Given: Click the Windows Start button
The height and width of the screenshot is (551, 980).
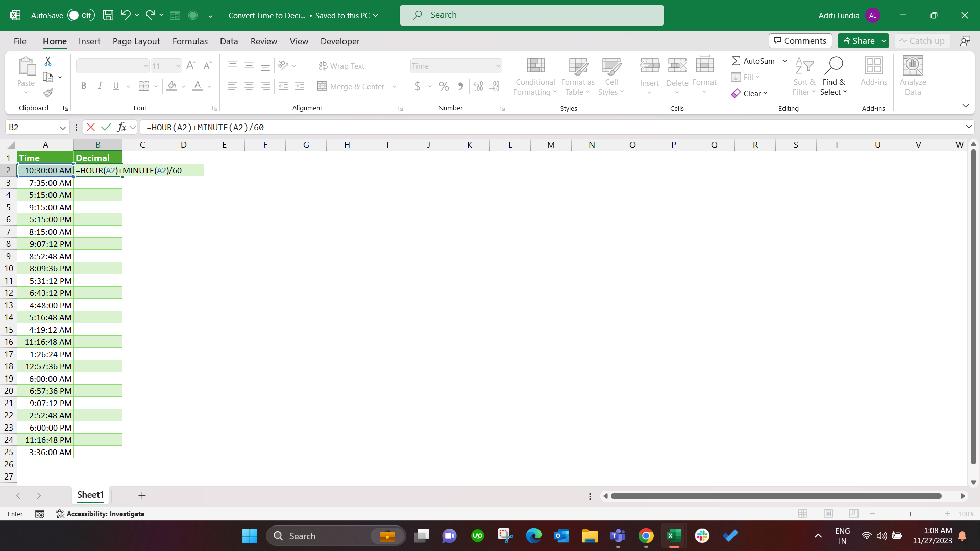Looking at the screenshot, I should (250, 536).
